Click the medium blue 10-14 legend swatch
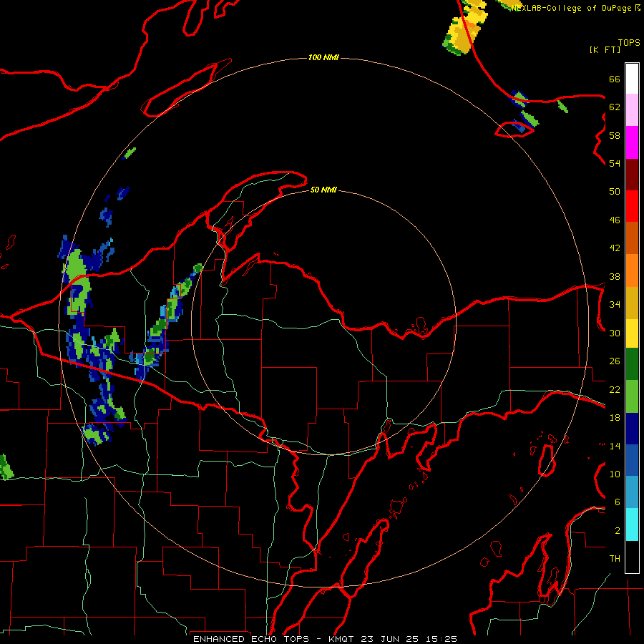Image resolution: width=644 pixels, height=644 pixels. click(x=632, y=460)
